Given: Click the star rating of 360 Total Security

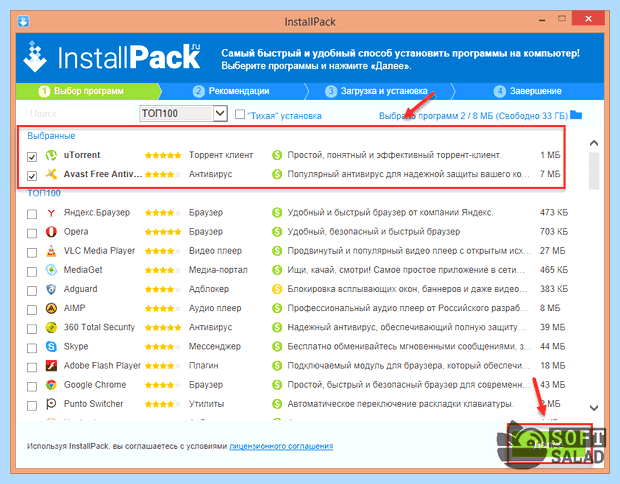Looking at the screenshot, I should pos(163,327).
